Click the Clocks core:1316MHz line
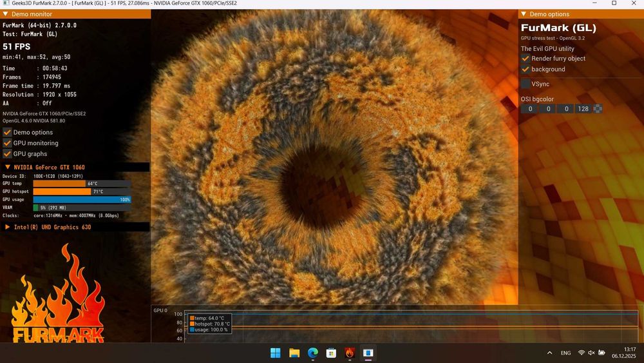The width and height of the screenshot is (644, 363). click(76, 215)
